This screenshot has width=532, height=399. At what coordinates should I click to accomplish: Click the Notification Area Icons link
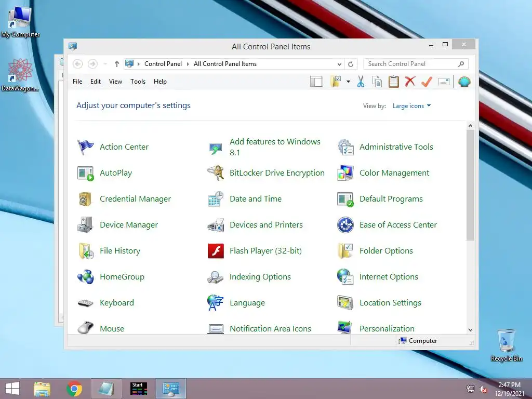point(270,328)
